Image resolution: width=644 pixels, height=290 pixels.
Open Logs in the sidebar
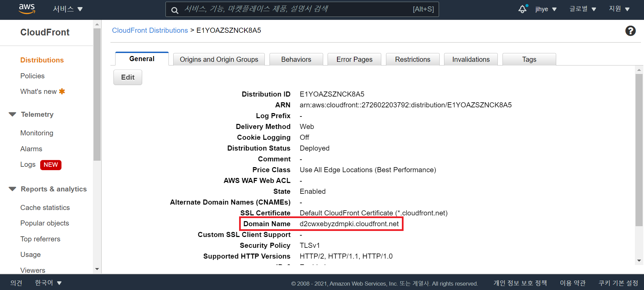[x=28, y=164]
